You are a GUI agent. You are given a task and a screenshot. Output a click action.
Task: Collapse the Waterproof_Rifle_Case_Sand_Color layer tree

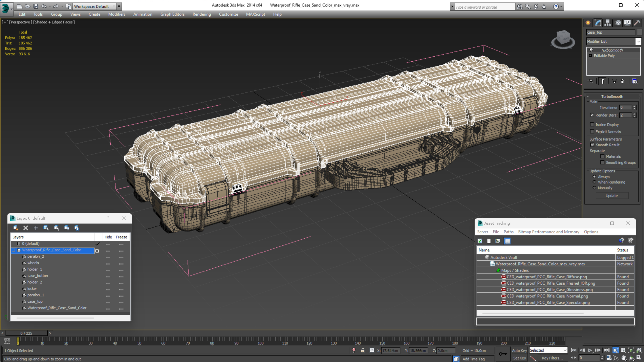[x=14, y=250]
